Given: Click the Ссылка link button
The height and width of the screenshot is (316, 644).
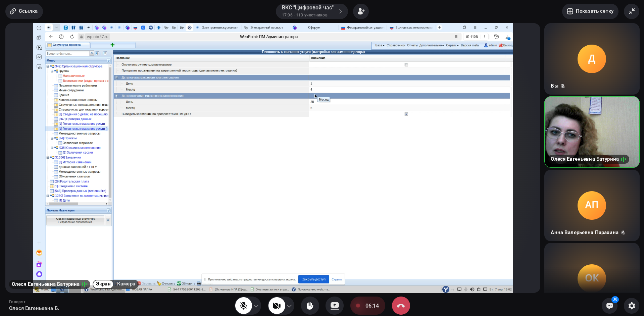Looking at the screenshot, I should coord(24,11).
